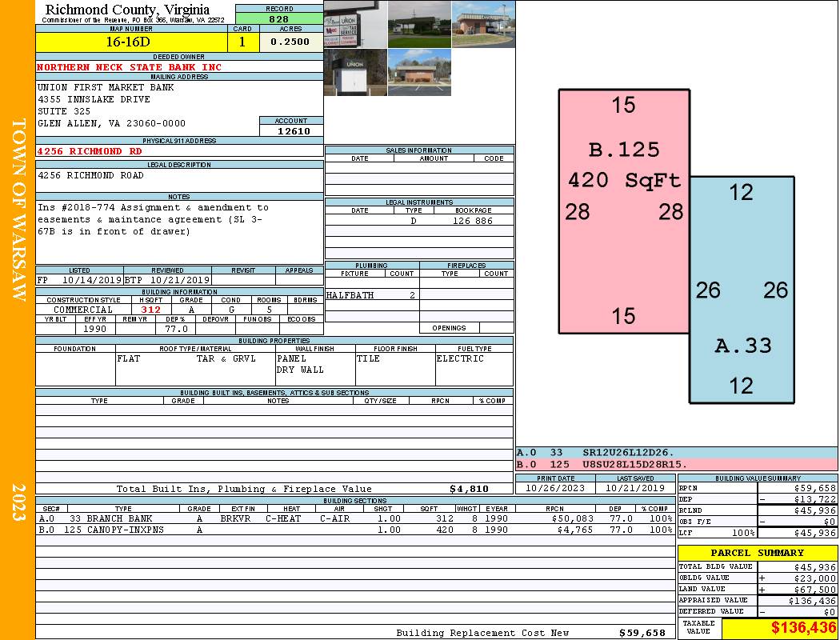The image size is (840, 640).
Task: Click built-ins total value $4,810
Action: pyautogui.click(x=469, y=489)
